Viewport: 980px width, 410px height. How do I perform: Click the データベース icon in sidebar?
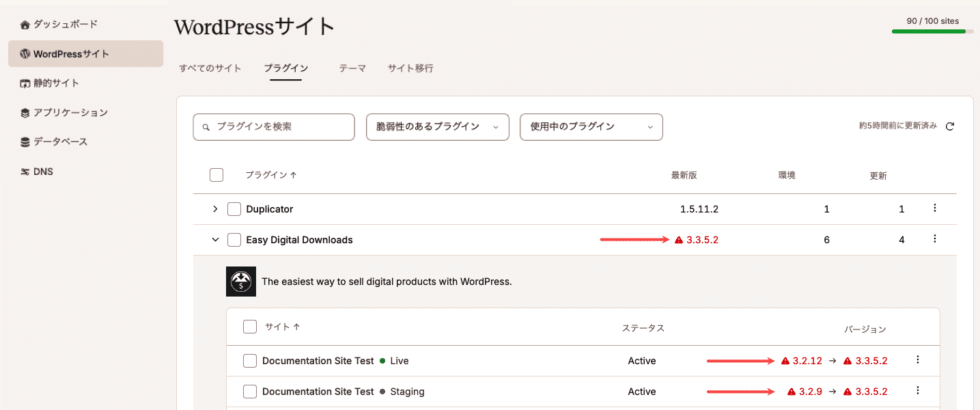[25, 142]
